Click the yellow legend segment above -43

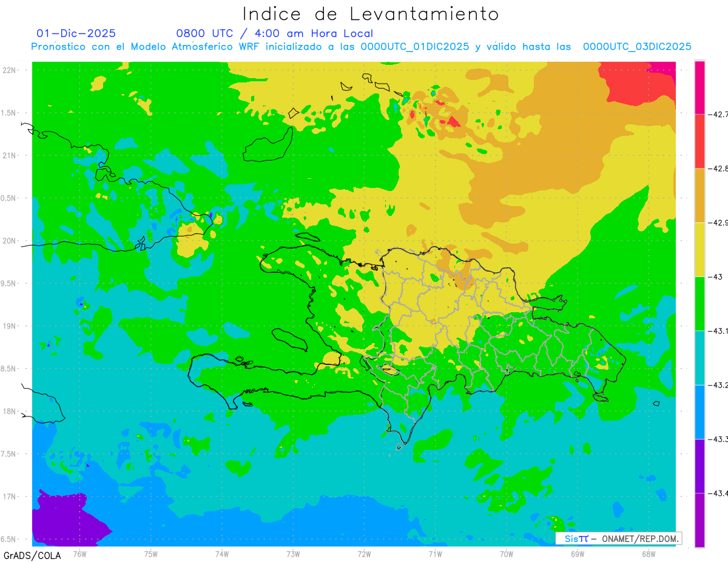pyautogui.click(x=699, y=249)
